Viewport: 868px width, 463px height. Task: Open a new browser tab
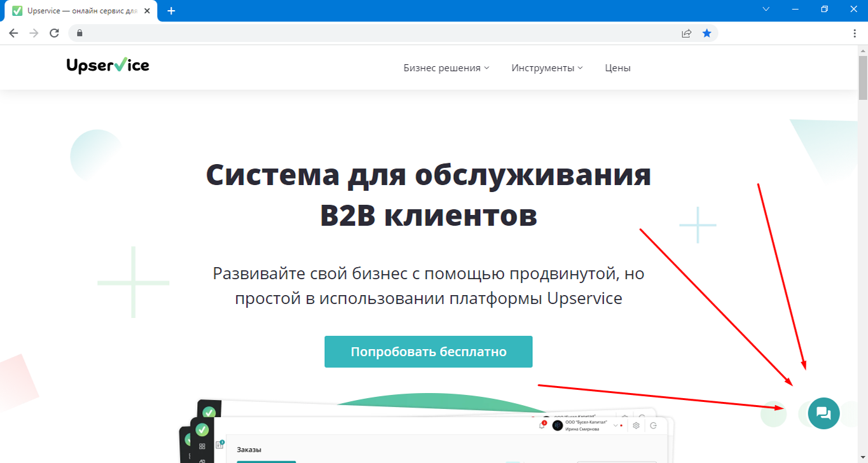(171, 11)
